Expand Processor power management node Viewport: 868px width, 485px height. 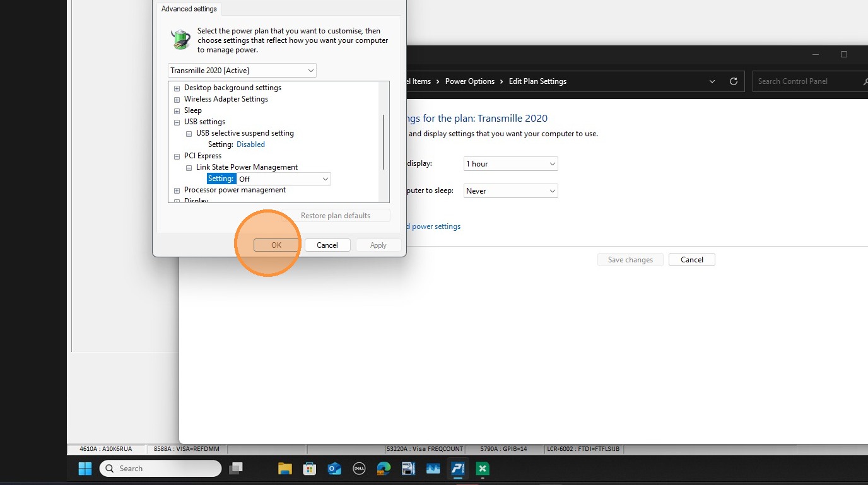pos(177,190)
